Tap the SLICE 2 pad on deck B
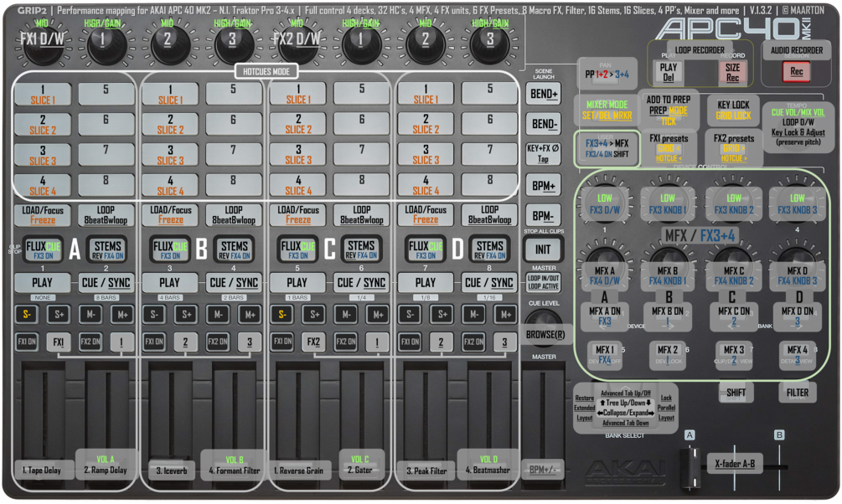This screenshot has width=842, height=504. pyautogui.click(x=170, y=125)
